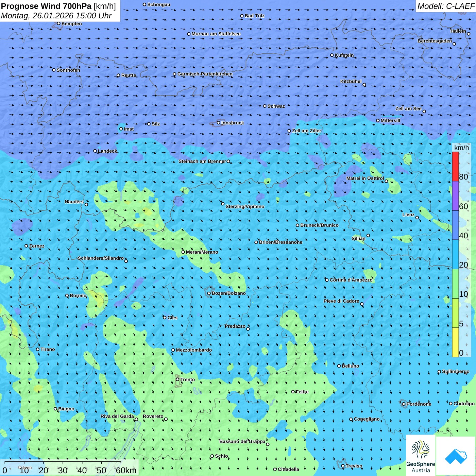Image resolution: width=476 pixels, height=476 pixels.
Task: Click the "Tirano" city label
Action: point(48,349)
